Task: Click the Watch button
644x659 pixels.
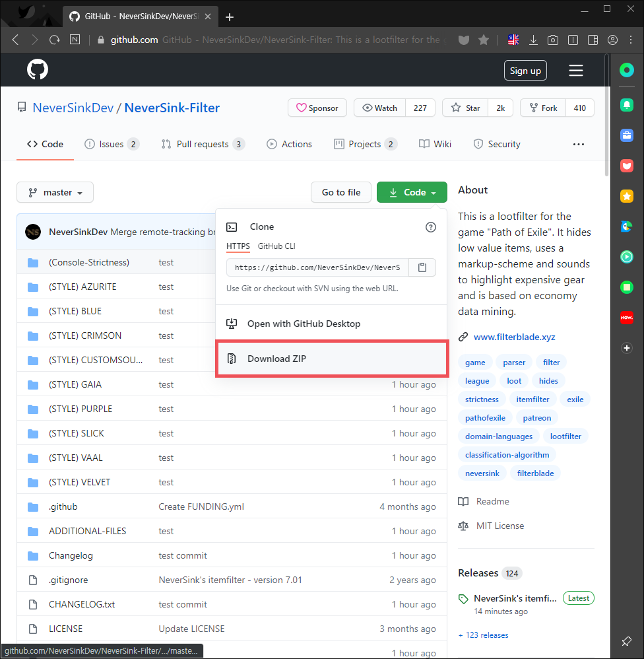Action: 380,108
